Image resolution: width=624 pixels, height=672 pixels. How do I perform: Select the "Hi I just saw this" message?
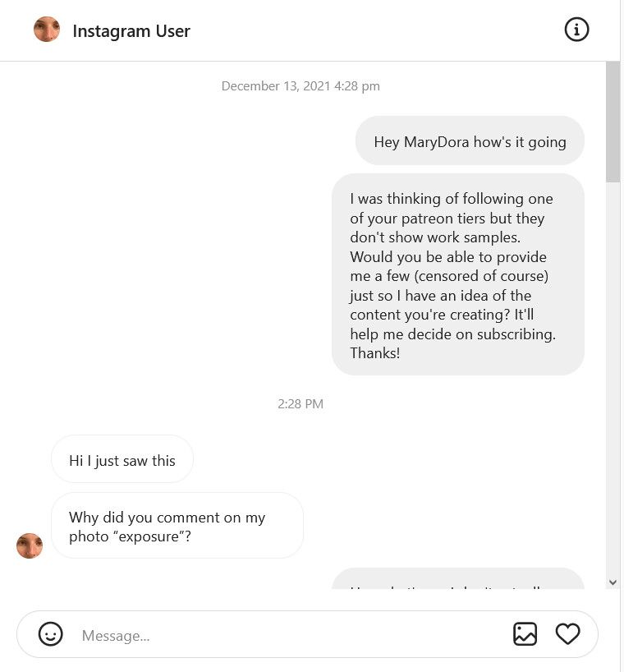click(x=122, y=460)
